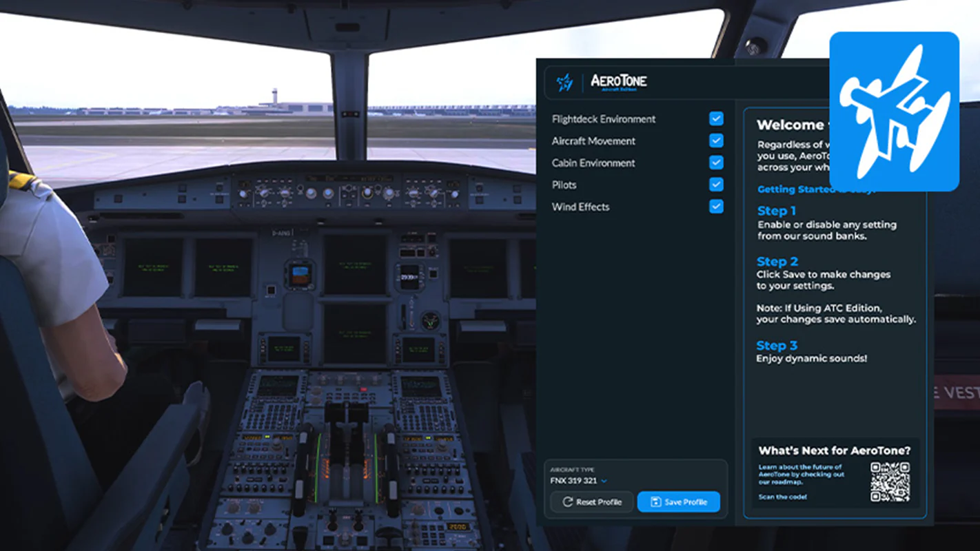Viewport: 980px width, 551px height.
Task: Toggle the Flightdeck Environment checkbox
Action: click(x=717, y=118)
